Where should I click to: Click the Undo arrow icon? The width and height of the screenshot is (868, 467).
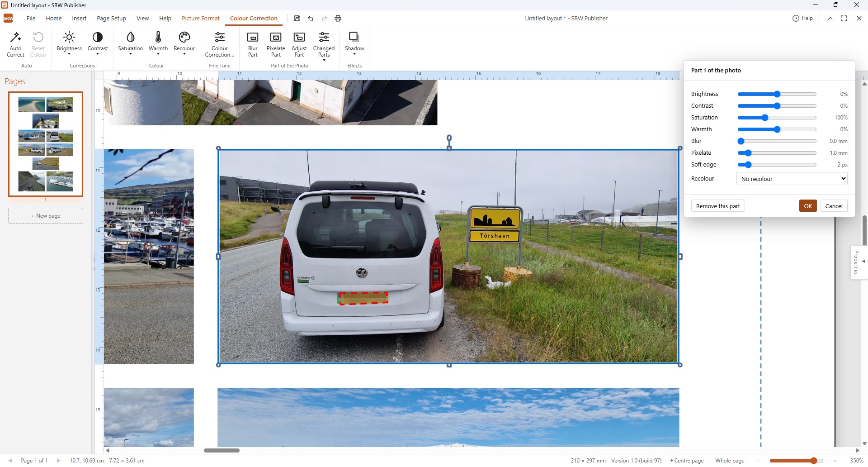[311, 19]
